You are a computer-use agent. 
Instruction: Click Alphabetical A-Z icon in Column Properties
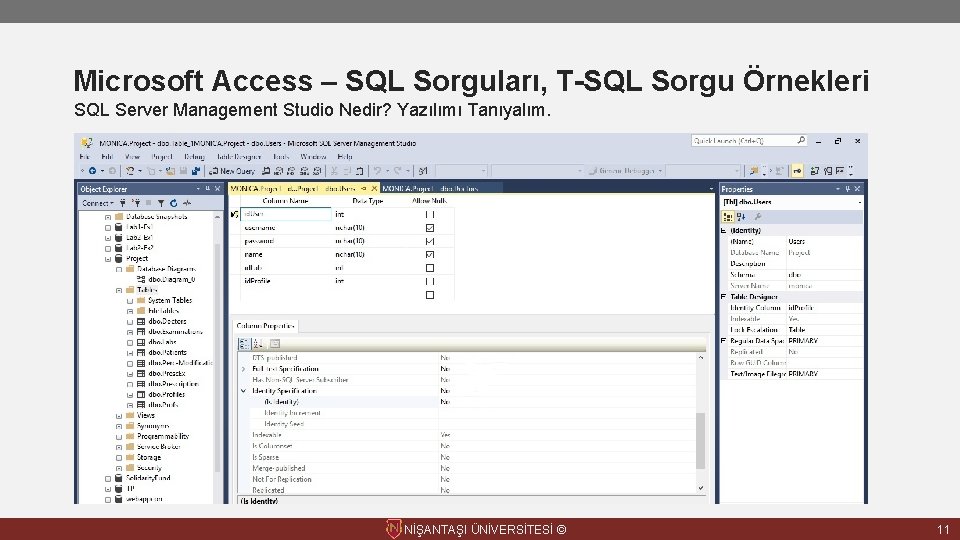(x=258, y=343)
